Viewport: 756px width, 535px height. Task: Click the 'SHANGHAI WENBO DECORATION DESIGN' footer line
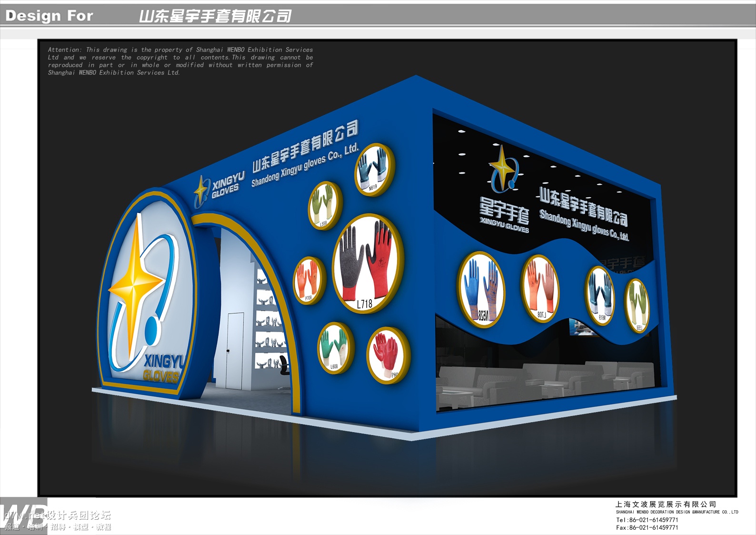tap(677, 512)
